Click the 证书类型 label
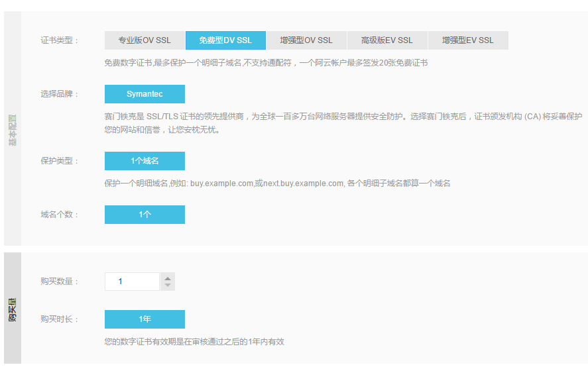 (x=59, y=40)
